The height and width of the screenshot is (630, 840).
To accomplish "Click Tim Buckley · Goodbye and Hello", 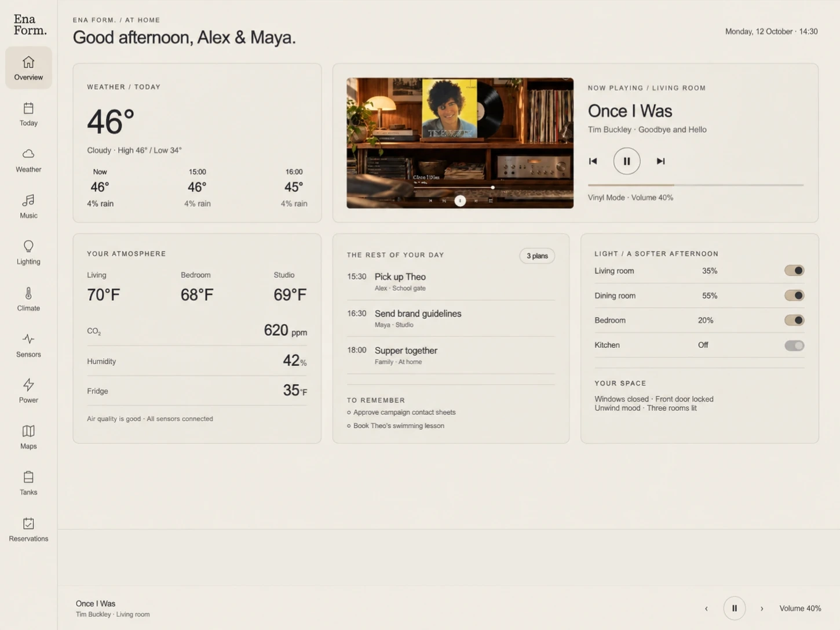I will tap(647, 130).
